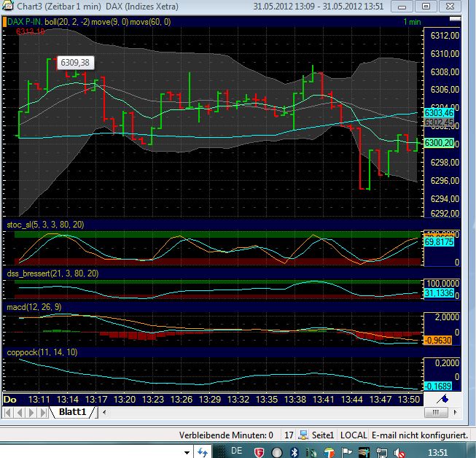Click the stoc_sl(5, 3, 3, 80, 20) panel header
Viewport: 476px width, 458px height.
[45, 225]
